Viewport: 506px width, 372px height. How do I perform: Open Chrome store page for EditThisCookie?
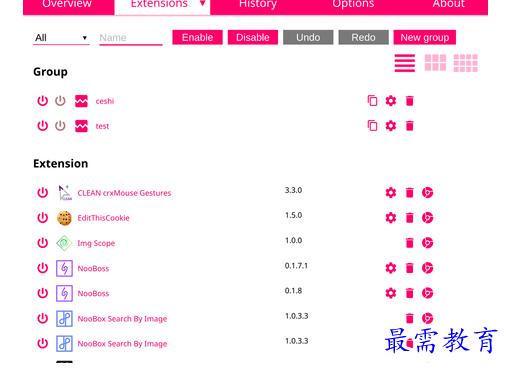click(x=428, y=218)
